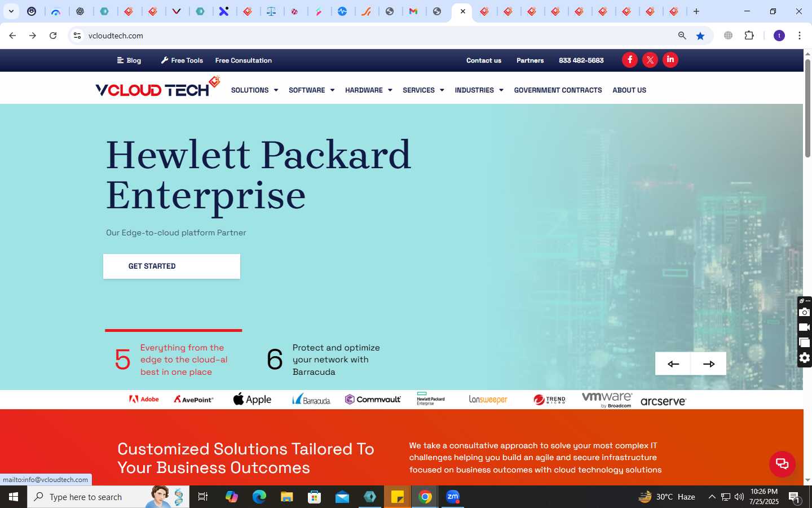The image size is (812, 508).
Task: Click the Commvault partner logo
Action: pos(373,400)
